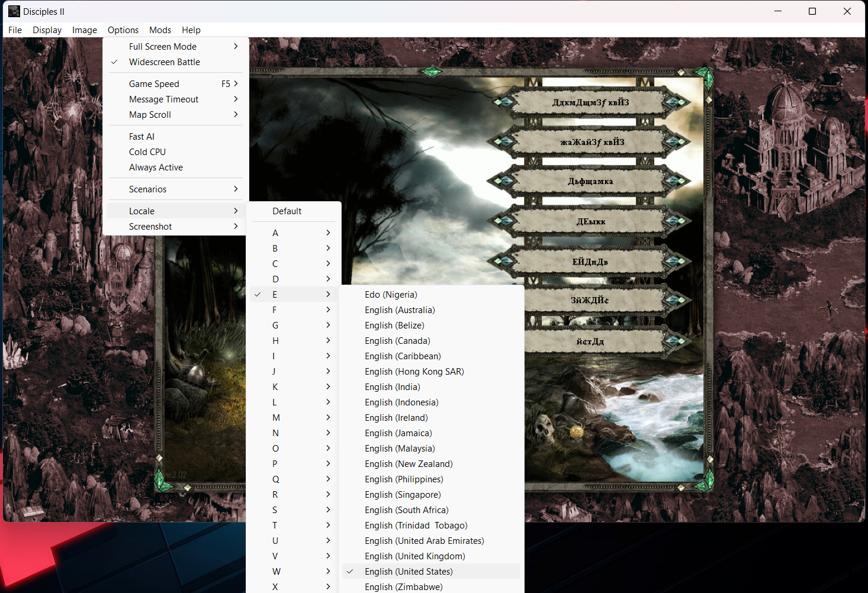868x593 pixels.
Task: Click the game button starting with 'Ддкм'
Action: point(590,102)
